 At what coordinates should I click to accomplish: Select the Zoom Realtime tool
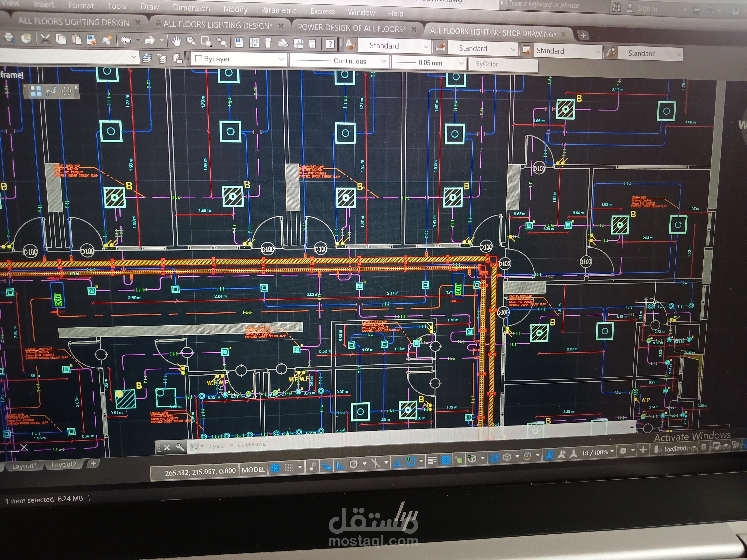(191, 42)
